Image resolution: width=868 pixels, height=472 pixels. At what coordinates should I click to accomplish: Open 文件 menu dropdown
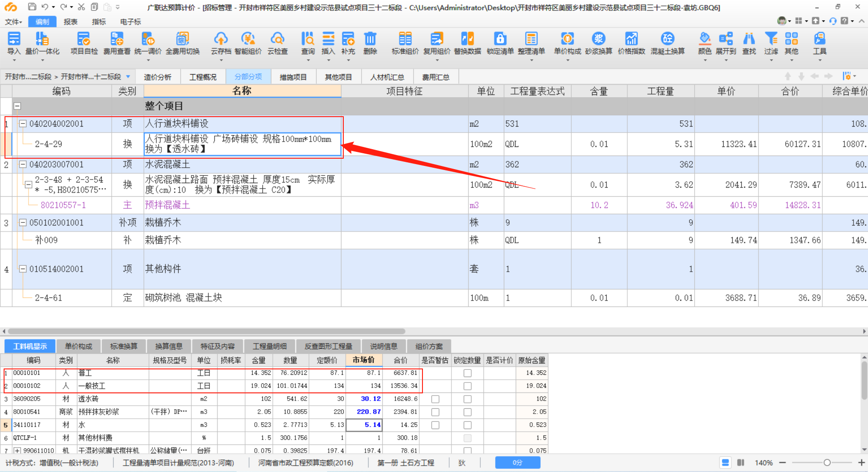pos(14,22)
